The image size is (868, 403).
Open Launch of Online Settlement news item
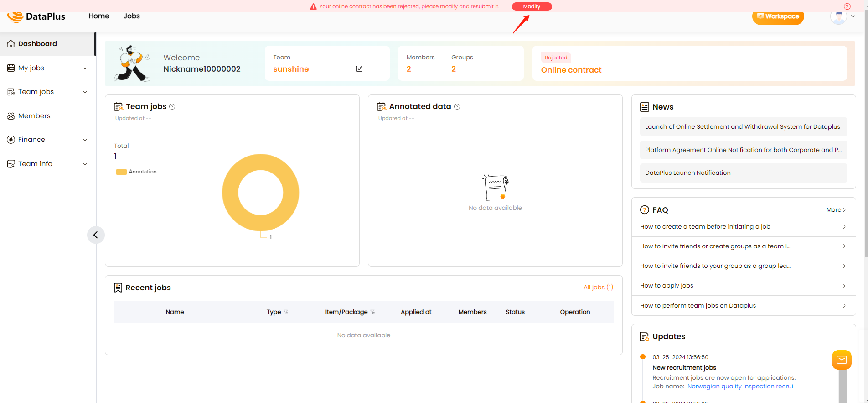pos(743,126)
